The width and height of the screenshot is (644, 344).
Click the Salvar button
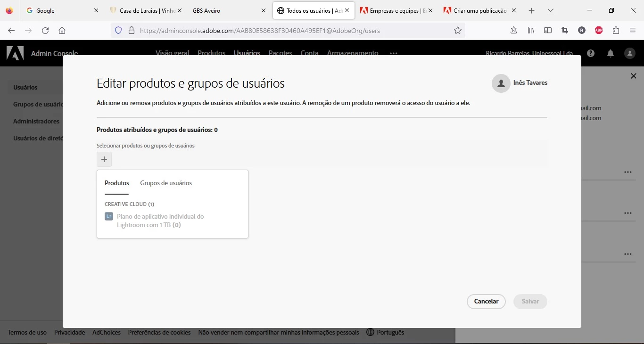(x=530, y=302)
